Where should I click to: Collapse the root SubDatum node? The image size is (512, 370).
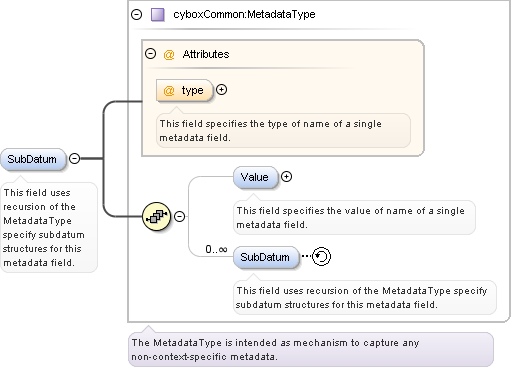point(75,159)
